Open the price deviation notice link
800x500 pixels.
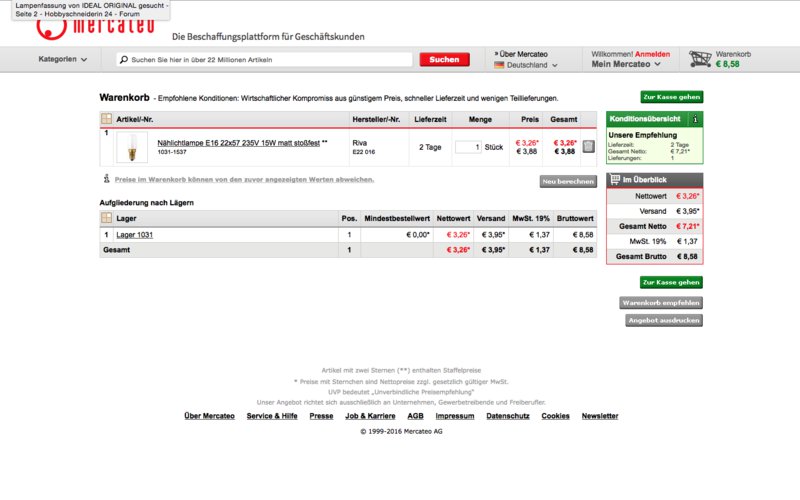tap(244, 179)
